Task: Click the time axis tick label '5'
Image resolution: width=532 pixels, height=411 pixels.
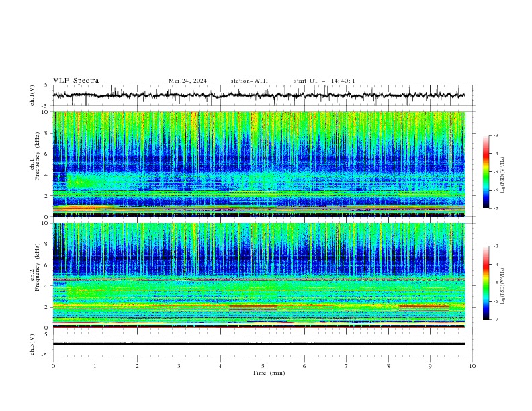Action: [263, 366]
